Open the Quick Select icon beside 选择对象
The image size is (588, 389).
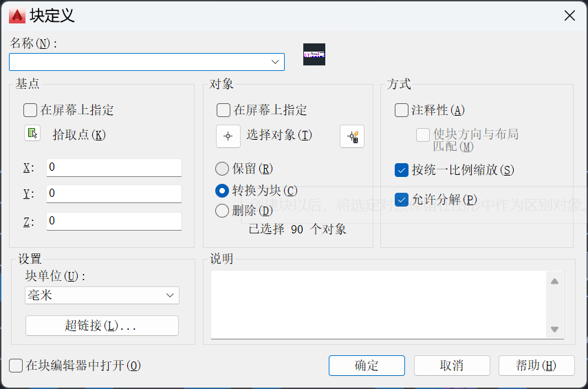[351, 136]
